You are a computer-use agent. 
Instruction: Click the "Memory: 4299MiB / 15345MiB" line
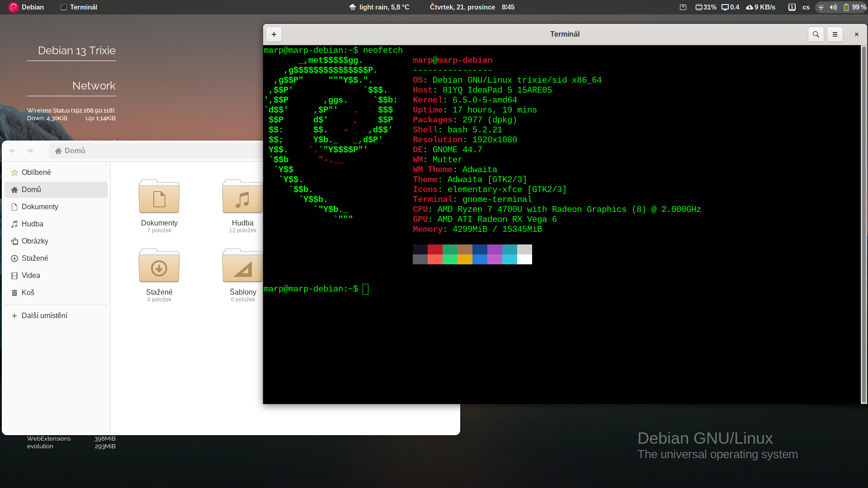(477, 230)
